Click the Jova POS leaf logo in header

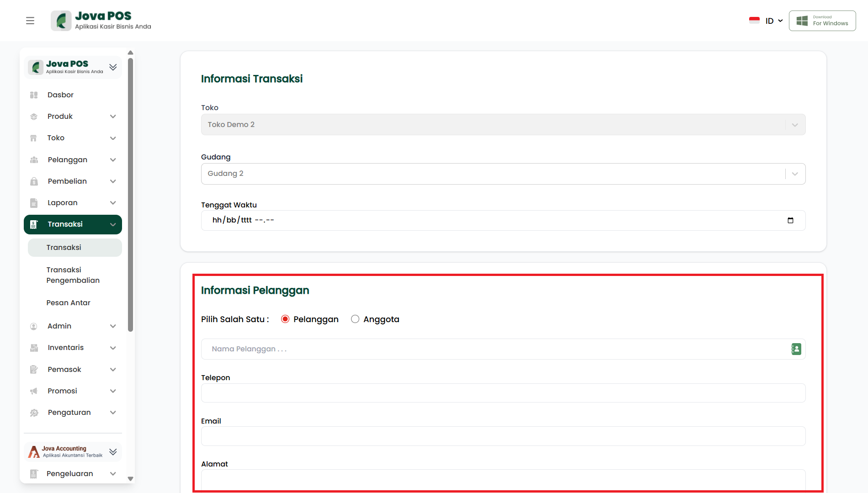tap(61, 21)
